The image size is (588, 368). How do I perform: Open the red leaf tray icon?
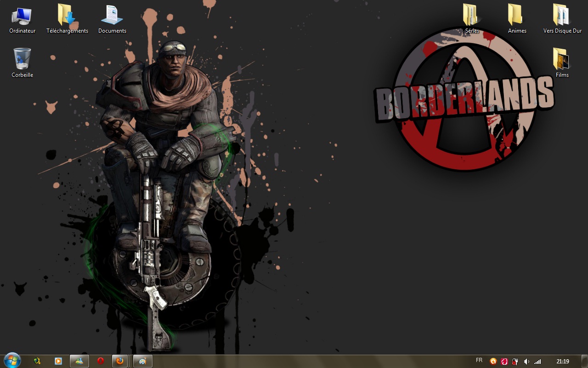tap(504, 362)
